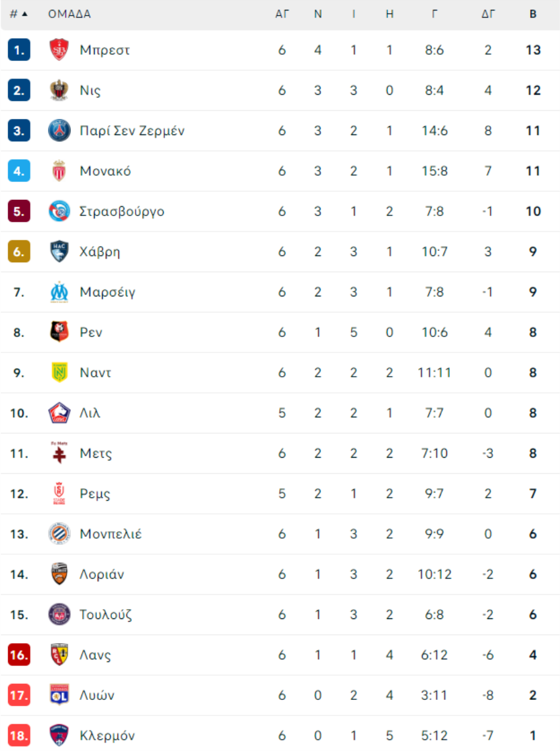560x751 pixels.
Task: Open the Ρεν team link
Action: pos(91,333)
